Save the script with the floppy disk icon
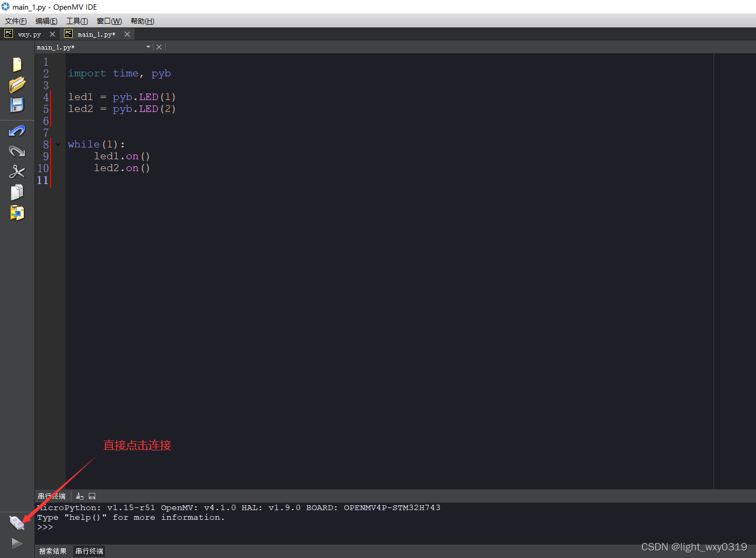This screenshot has width=756, height=558. pos(17,105)
